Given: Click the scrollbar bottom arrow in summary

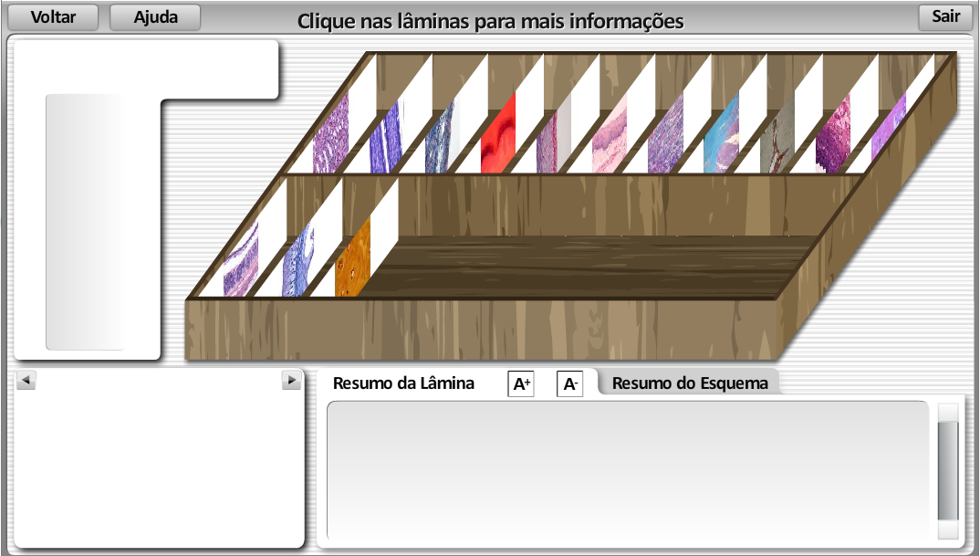Looking at the screenshot, I should pos(948,530).
